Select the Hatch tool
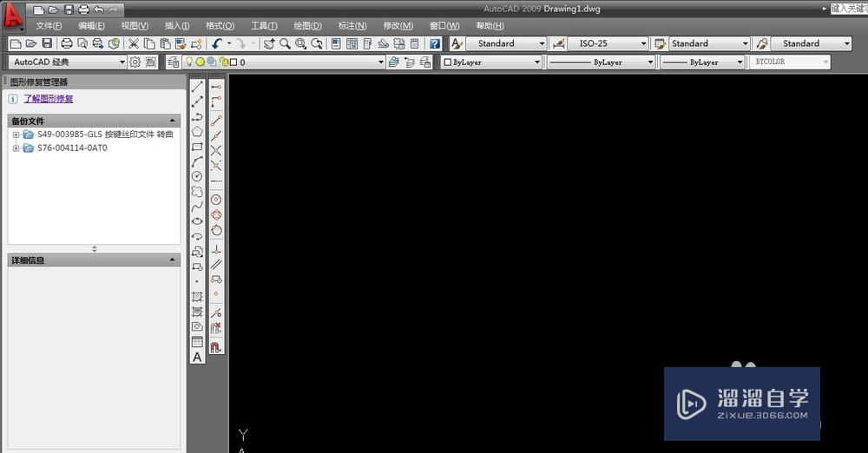Image resolution: width=868 pixels, height=453 pixels. (197, 297)
